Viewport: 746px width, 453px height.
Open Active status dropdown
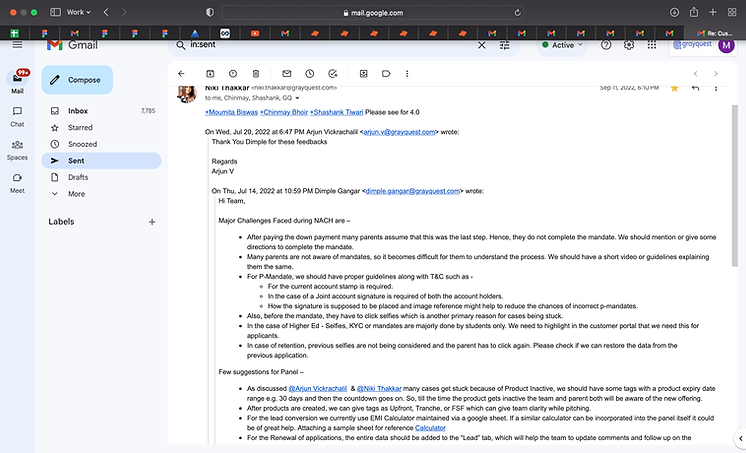(562, 45)
